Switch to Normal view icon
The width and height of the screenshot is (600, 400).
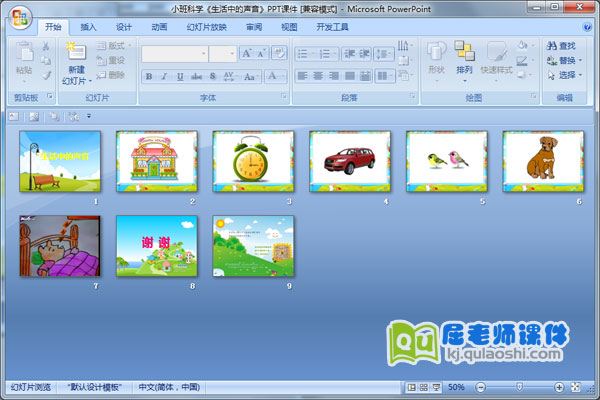(411, 387)
